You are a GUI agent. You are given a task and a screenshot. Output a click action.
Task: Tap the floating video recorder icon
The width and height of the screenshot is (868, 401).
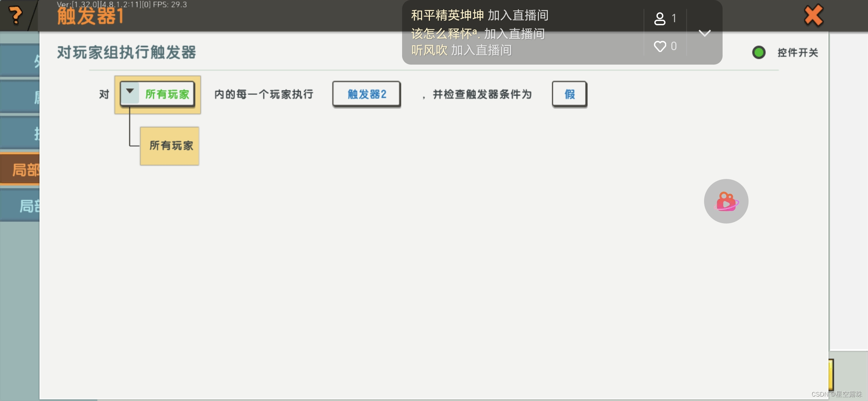click(726, 201)
